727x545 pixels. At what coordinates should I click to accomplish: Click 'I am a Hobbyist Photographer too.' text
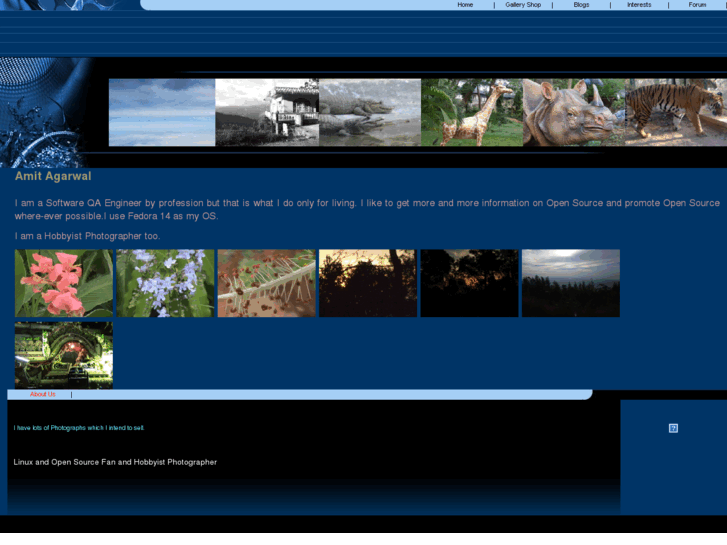tap(87, 236)
